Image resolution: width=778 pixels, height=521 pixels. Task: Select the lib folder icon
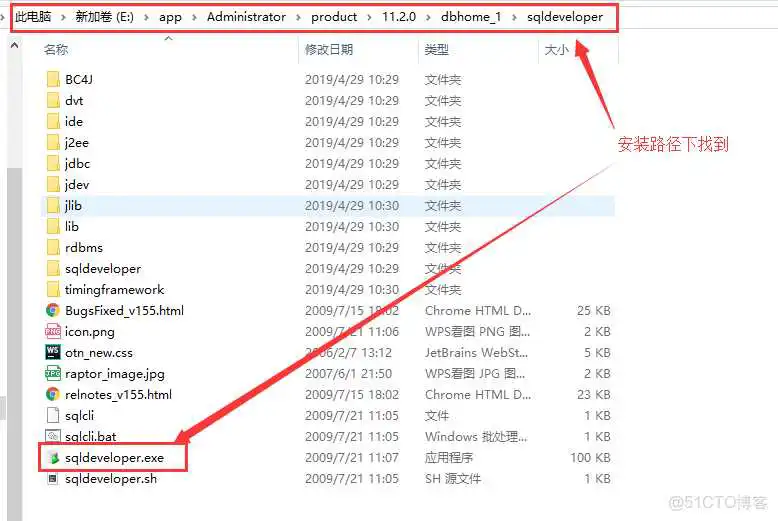(53, 226)
